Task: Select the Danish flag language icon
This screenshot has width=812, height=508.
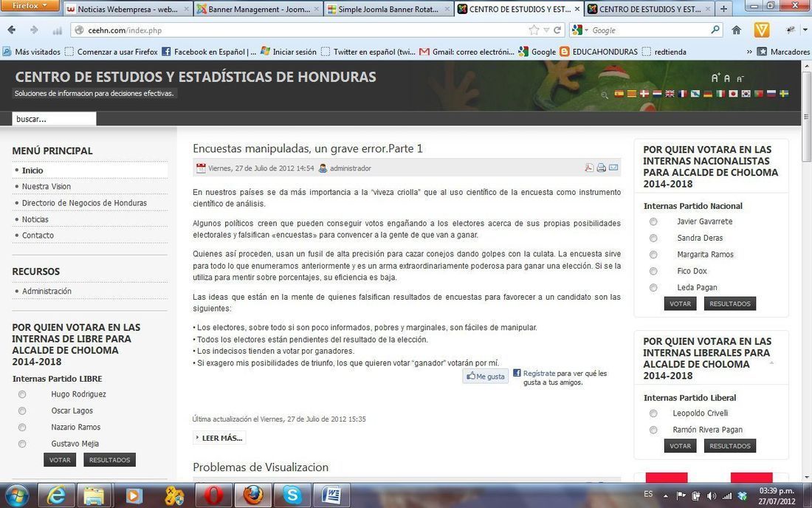Action: [644, 94]
